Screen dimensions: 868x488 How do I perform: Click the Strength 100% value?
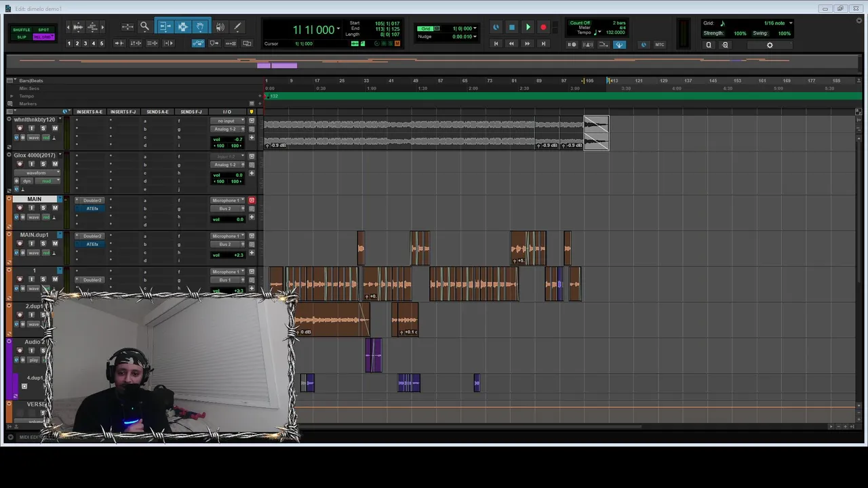(x=740, y=33)
